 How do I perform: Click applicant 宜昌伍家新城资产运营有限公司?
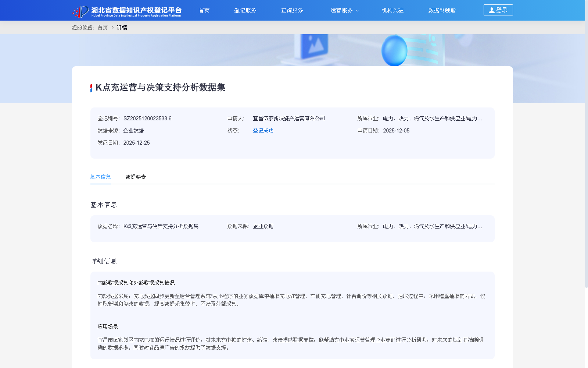point(289,118)
